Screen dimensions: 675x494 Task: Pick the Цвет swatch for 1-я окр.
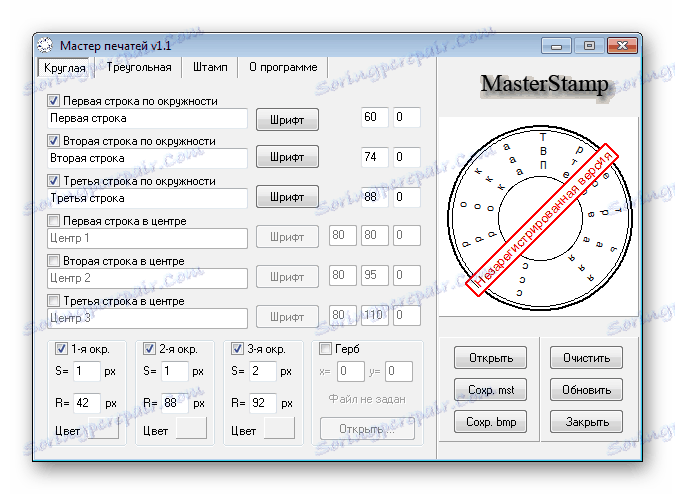coord(103,428)
